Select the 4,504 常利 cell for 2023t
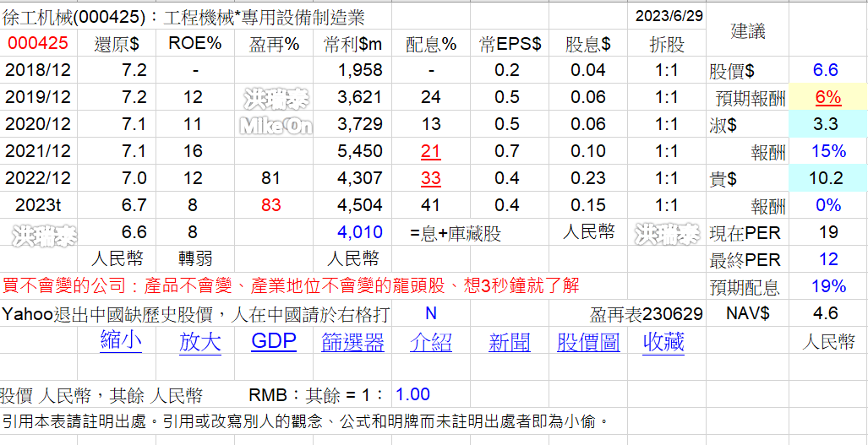868x445 pixels. (359, 205)
